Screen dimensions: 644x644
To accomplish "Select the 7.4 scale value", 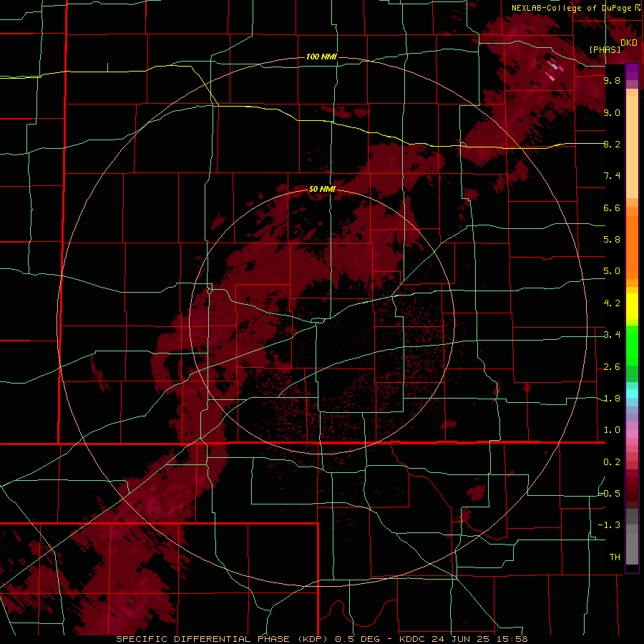I will tap(612, 176).
